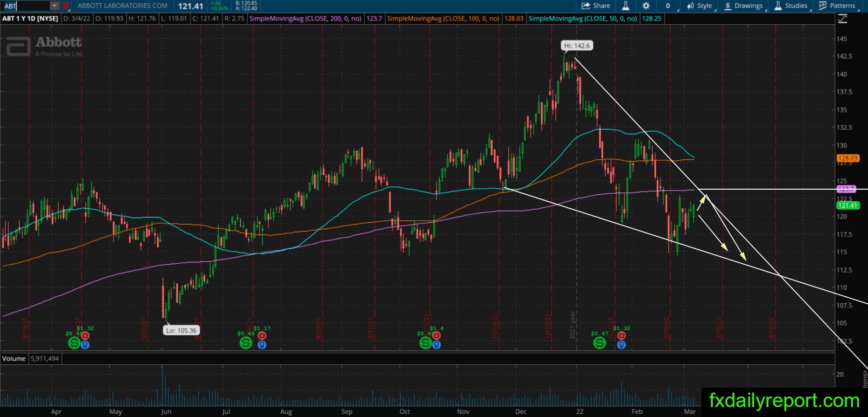The width and height of the screenshot is (868, 417).
Task: Click the January 2022 earnings phone icon
Action: point(621,335)
